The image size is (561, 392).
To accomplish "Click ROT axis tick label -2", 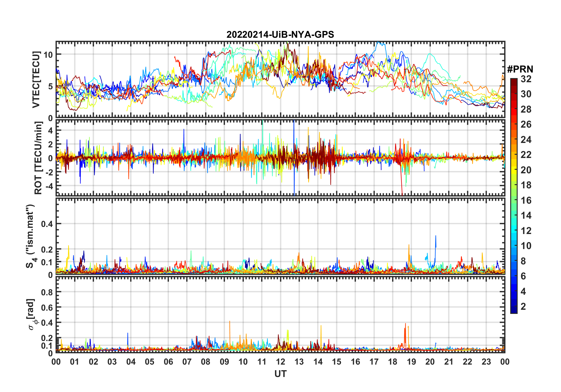I will [49, 172].
